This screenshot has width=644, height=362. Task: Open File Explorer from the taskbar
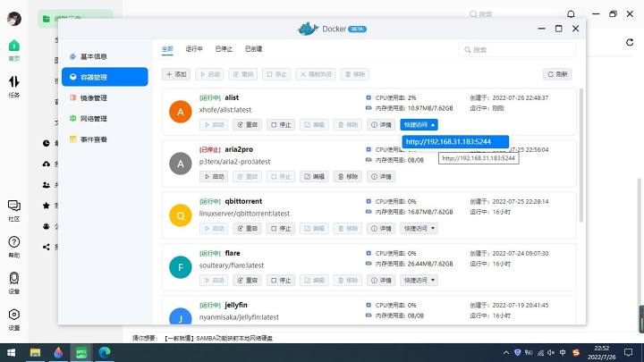35,352
